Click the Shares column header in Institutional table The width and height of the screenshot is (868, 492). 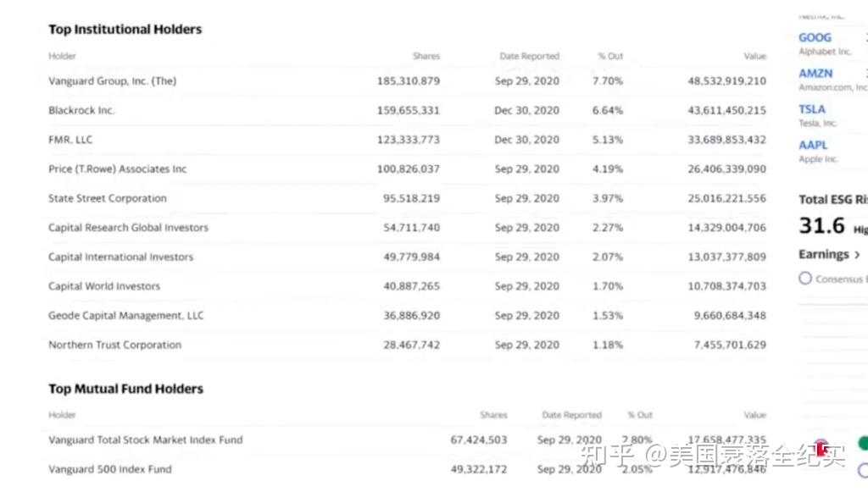pyautogui.click(x=426, y=57)
